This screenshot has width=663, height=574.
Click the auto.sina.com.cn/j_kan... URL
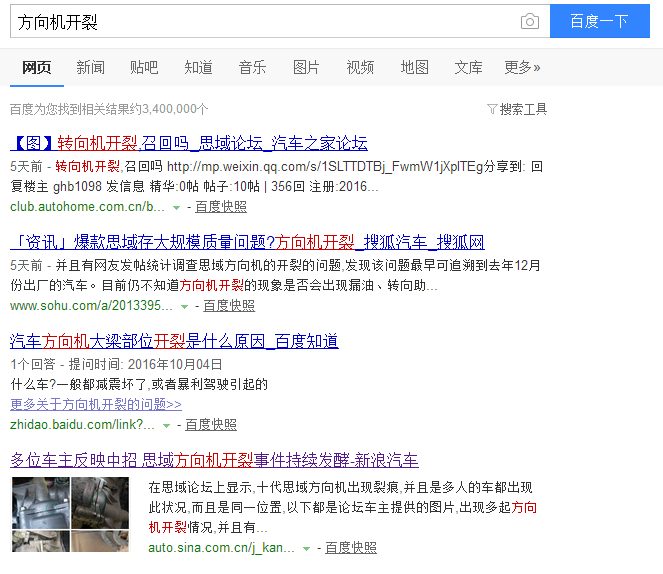click(x=221, y=548)
